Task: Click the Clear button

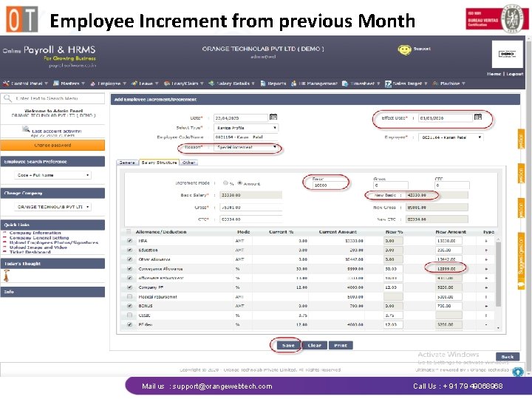Action: [314, 345]
